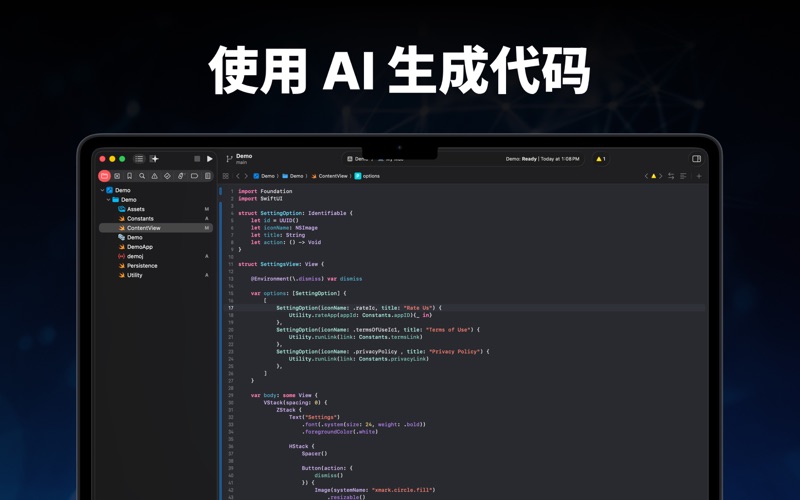Open the Report navigator icon
800x500 pixels.
[208, 176]
